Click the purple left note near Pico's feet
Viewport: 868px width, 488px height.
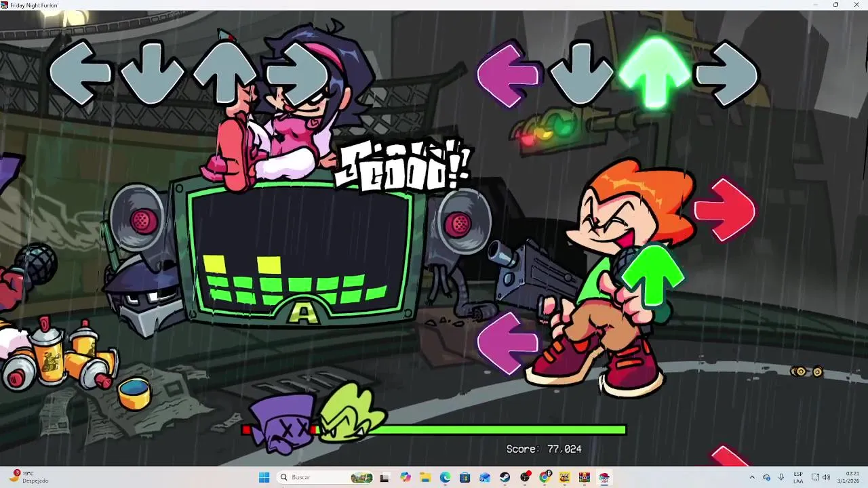[x=508, y=342]
